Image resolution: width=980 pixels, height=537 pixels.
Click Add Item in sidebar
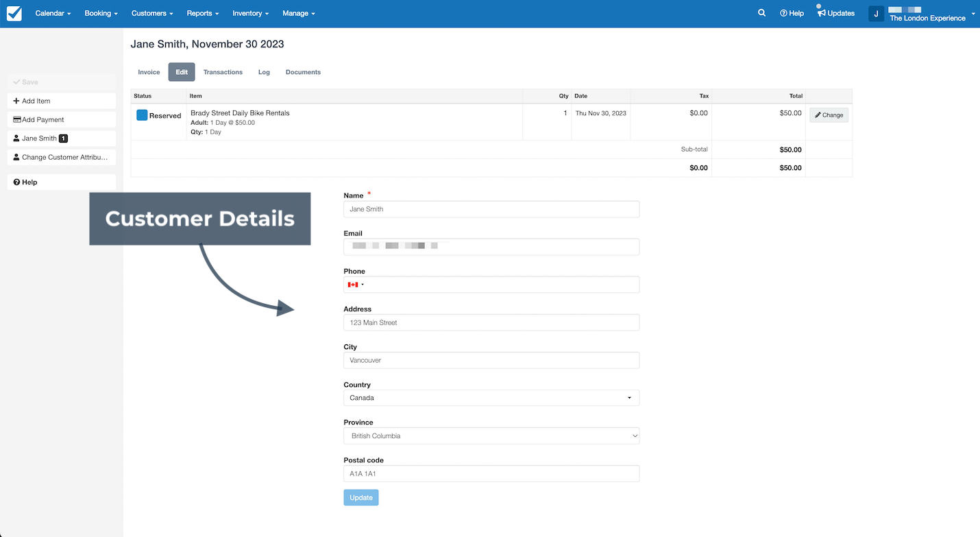(62, 101)
